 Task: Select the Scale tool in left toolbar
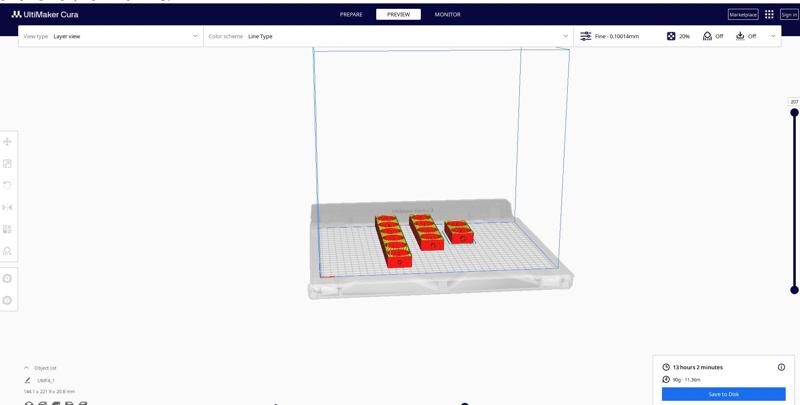pos(7,163)
